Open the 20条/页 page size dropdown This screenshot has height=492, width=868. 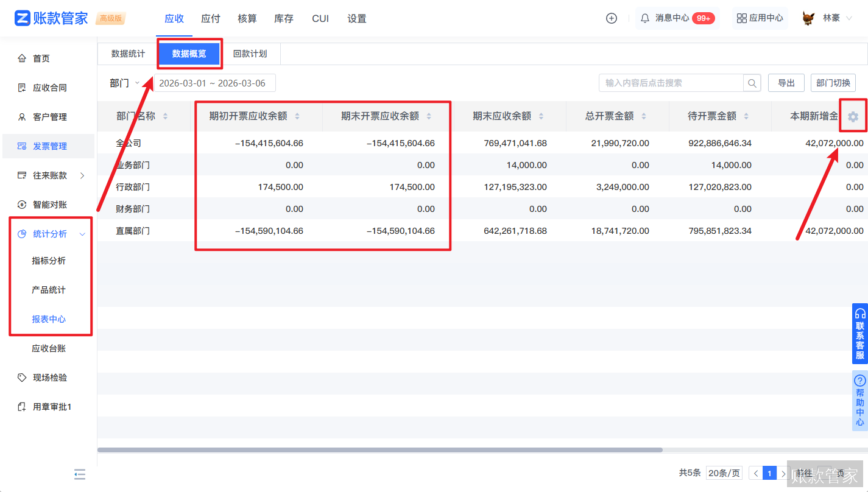tap(724, 473)
